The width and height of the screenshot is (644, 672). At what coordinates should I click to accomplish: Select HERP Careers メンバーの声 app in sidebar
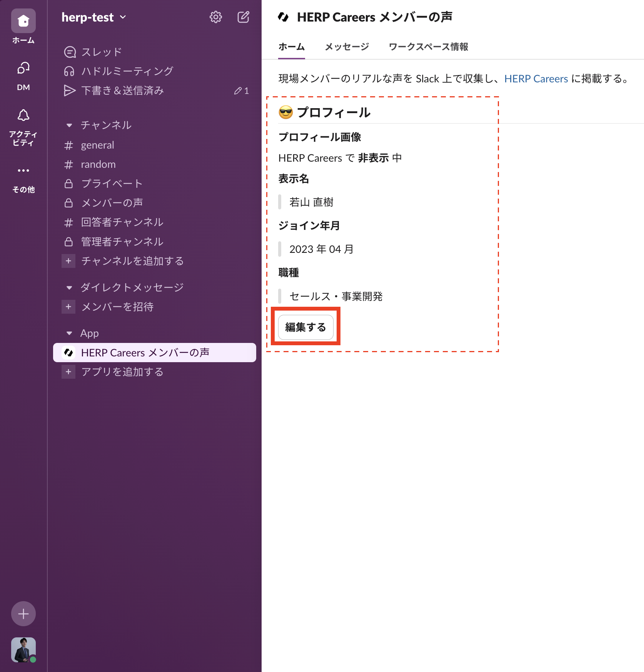click(155, 353)
